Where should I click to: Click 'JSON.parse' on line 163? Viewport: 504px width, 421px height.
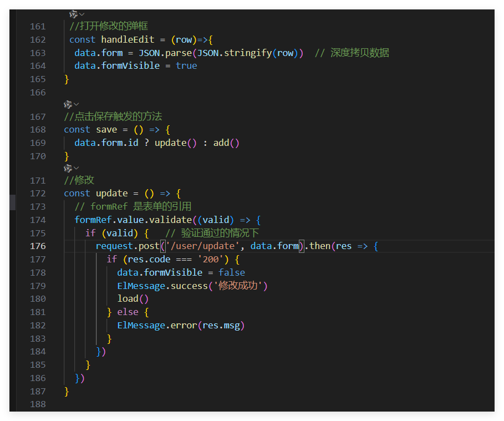(x=165, y=53)
